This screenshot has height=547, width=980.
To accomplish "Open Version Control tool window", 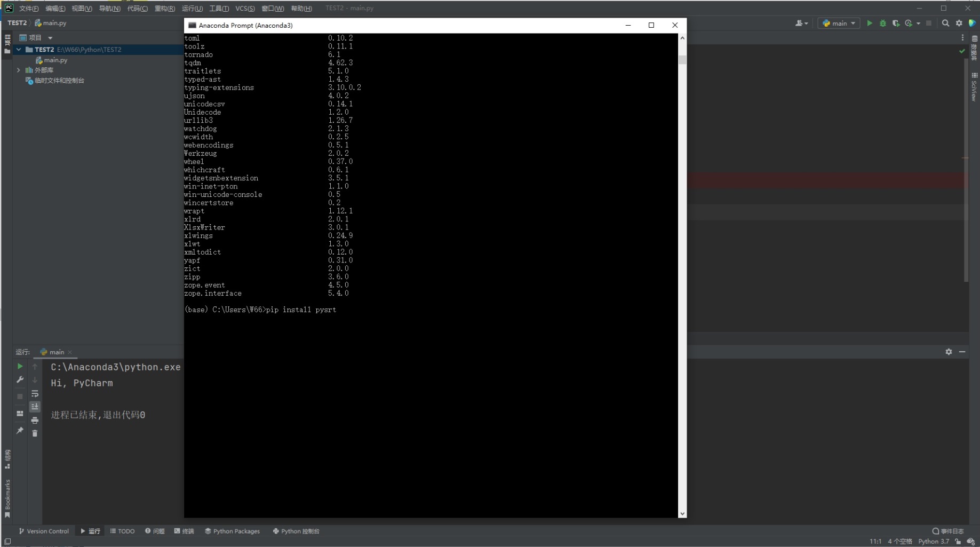I will point(44,531).
